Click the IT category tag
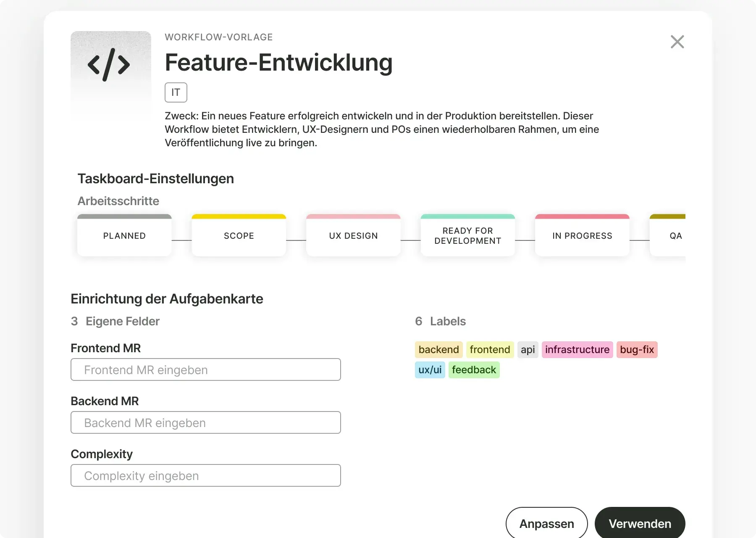 (176, 92)
